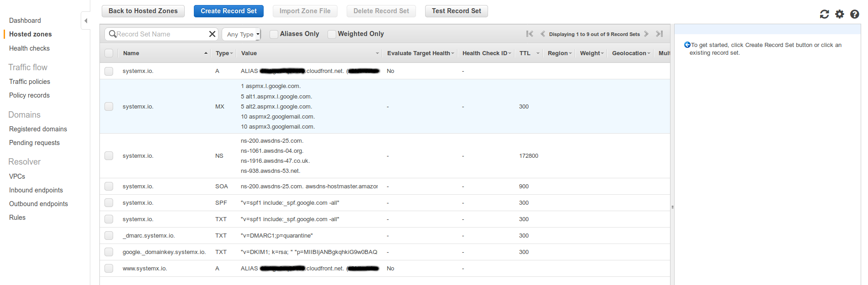This screenshot has width=868, height=285.
Task: Click the Import Zone File button
Action: (x=305, y=11)
